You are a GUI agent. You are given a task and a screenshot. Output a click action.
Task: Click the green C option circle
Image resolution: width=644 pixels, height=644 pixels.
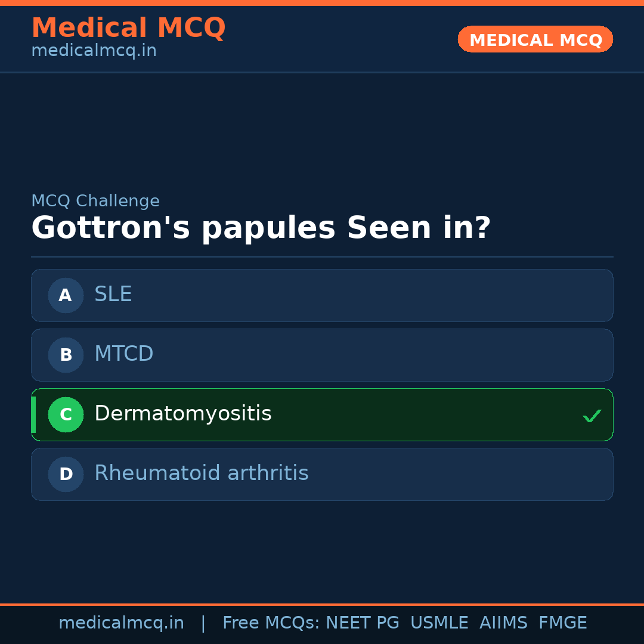click(66, 414)
